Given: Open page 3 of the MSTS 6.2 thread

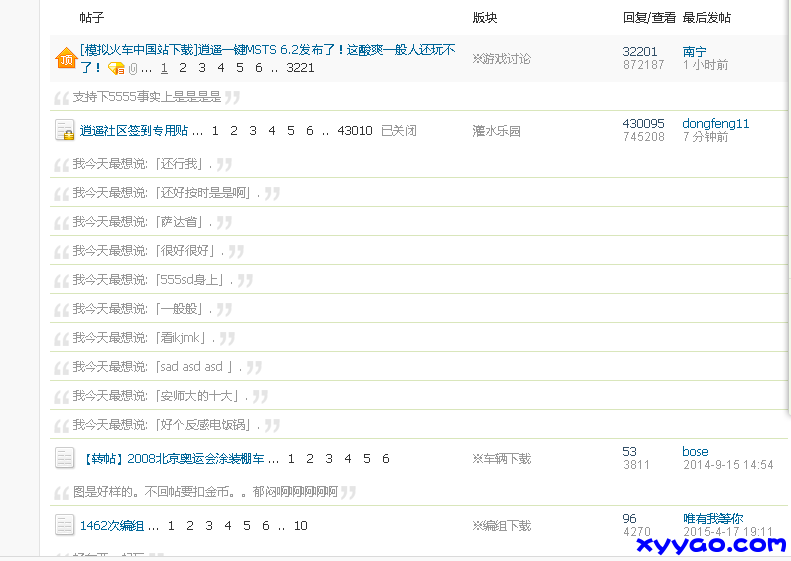Looking at the screenshot, I should click(x=202, y=68).
